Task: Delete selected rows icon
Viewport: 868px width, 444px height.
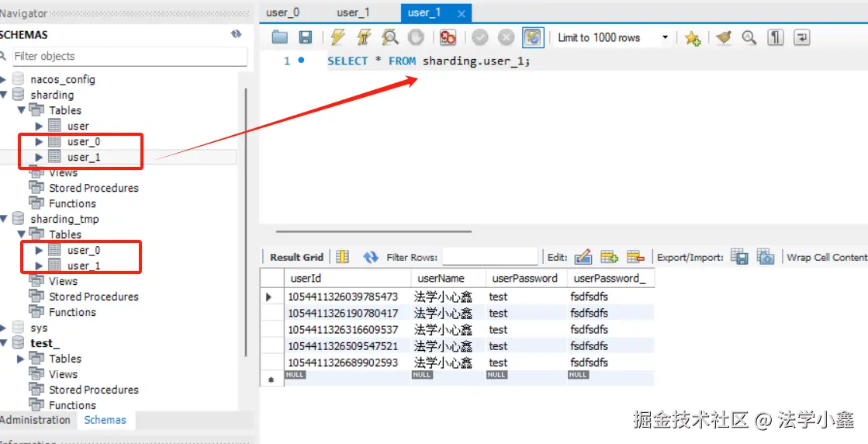Action: pos(635,257)
